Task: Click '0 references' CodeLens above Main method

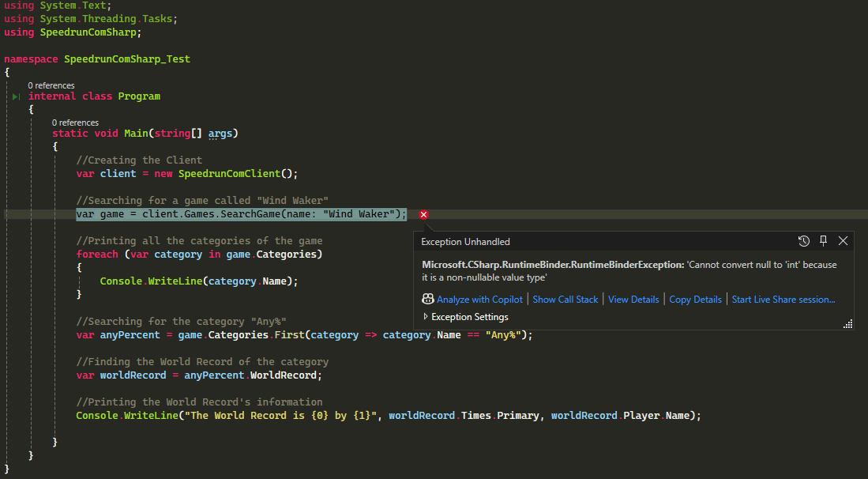Action: (x=75, y=123)
